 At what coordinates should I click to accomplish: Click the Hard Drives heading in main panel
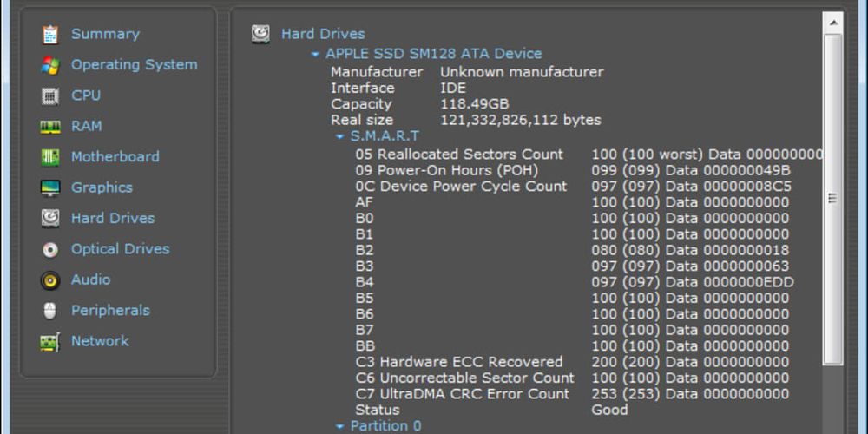323,34
